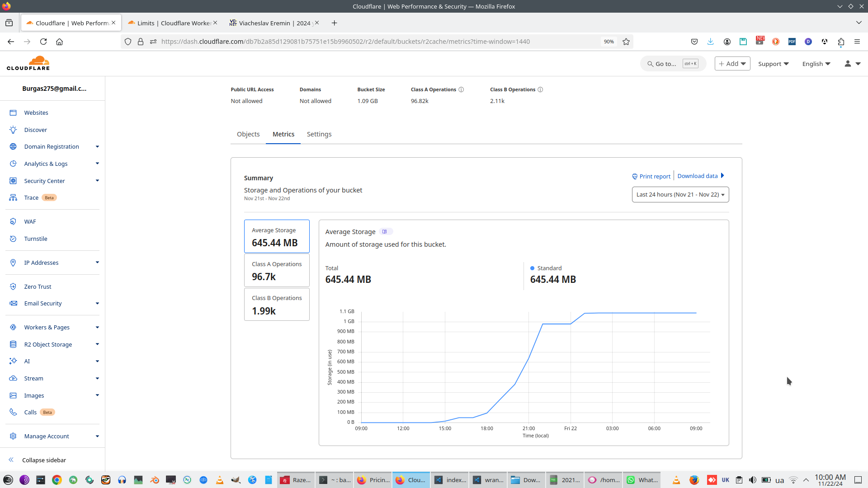Select the Average Storage metric card
This screenshot has height=488, width=868.
point(277,236)
